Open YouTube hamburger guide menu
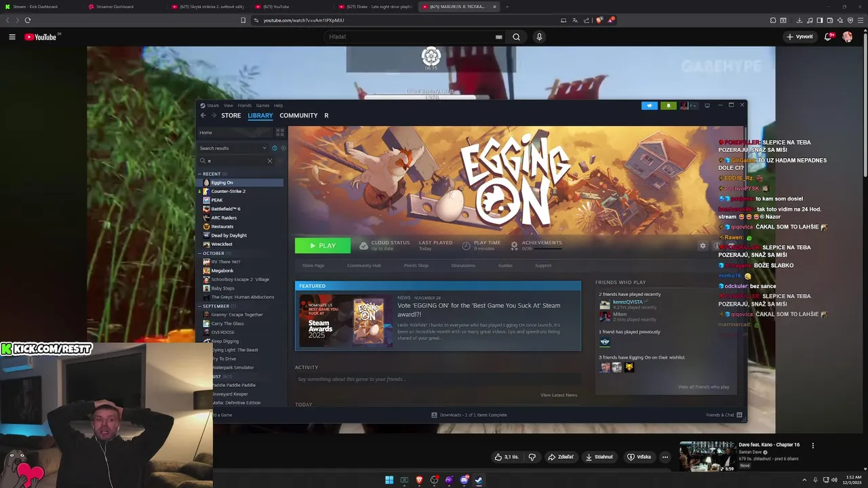868x488 pixels. tap(12, 37)
